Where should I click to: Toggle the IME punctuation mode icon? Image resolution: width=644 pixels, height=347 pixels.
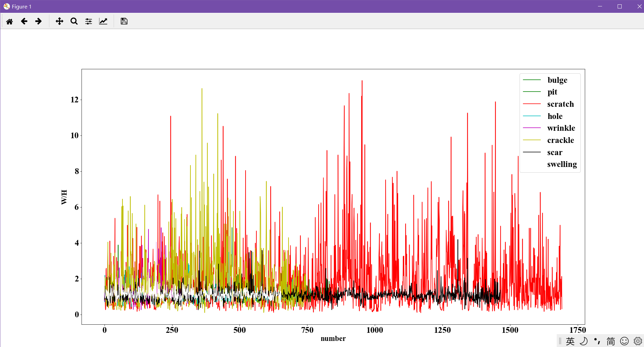click(x=597, y=341)
